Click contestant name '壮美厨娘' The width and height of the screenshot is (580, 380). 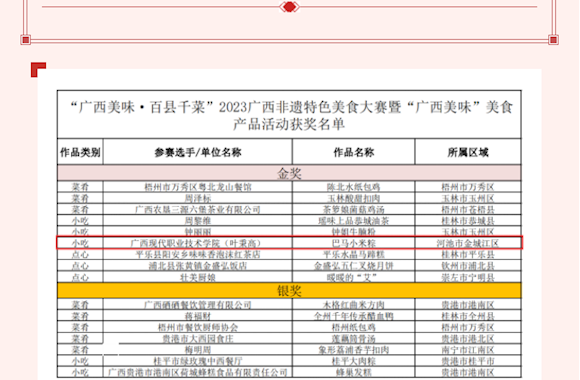[198, 277]
